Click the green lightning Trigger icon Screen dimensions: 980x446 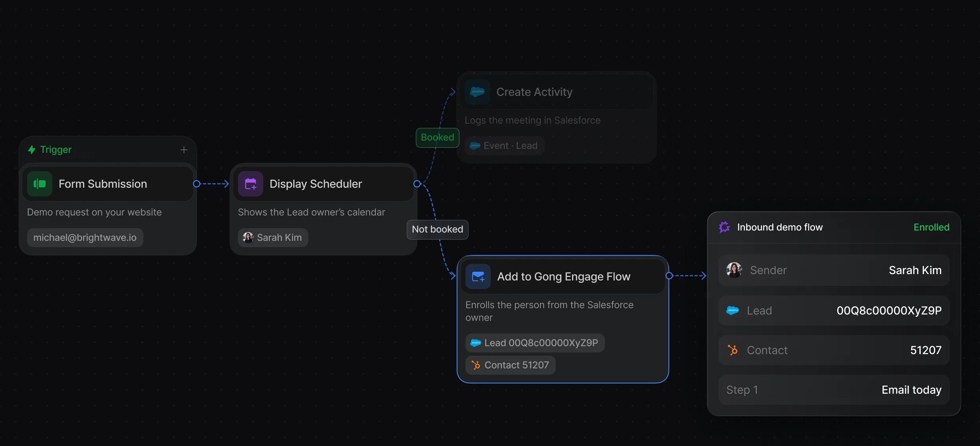32,150
